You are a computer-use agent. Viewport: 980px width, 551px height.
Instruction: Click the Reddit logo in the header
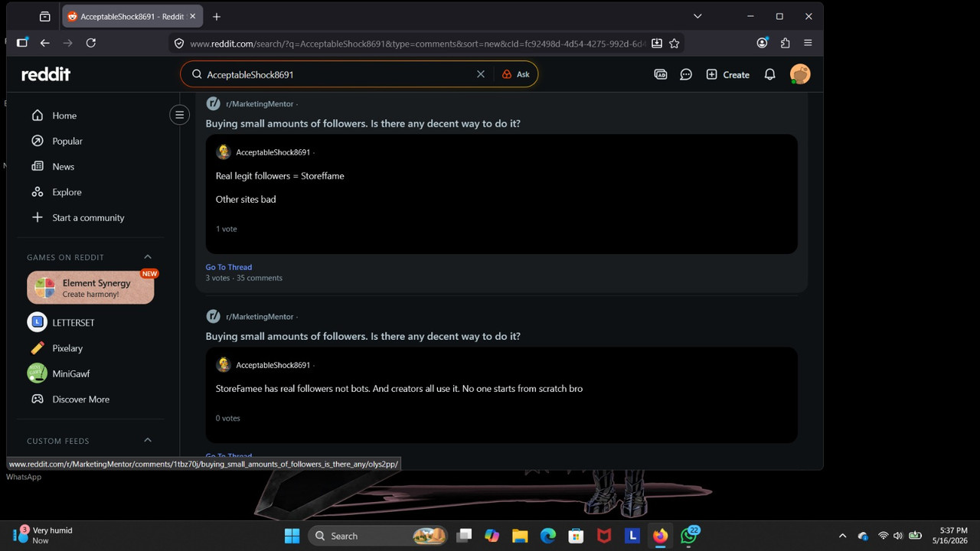[x=46, y=74]
